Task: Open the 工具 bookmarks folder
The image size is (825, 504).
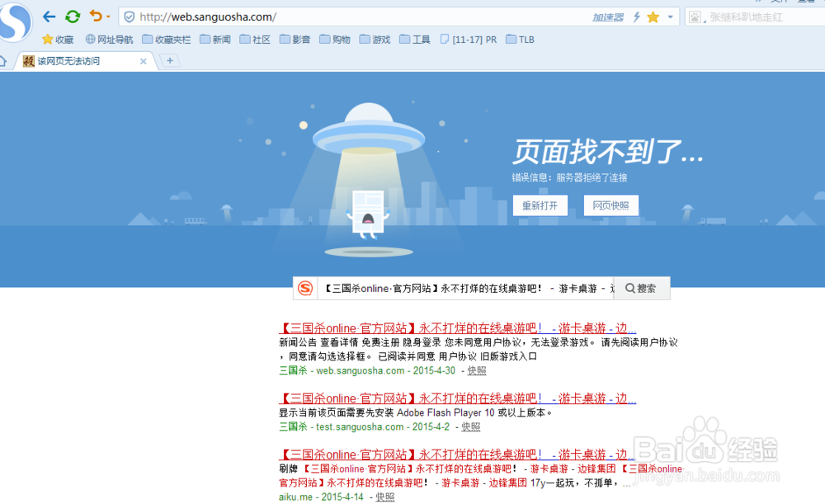Action: [x=415, y=40]
